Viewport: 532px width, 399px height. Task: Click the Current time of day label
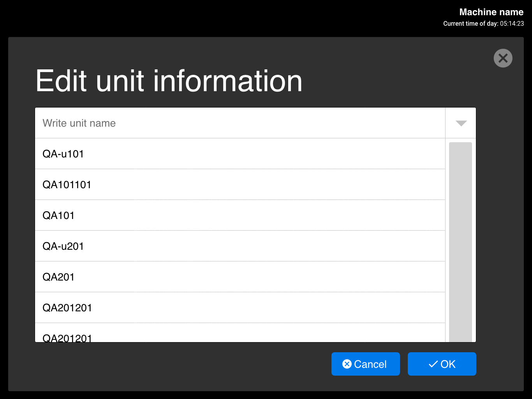tap(470, 24)
